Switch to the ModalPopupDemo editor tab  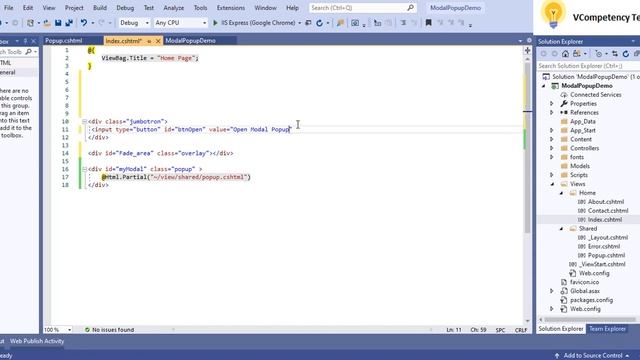191,41
